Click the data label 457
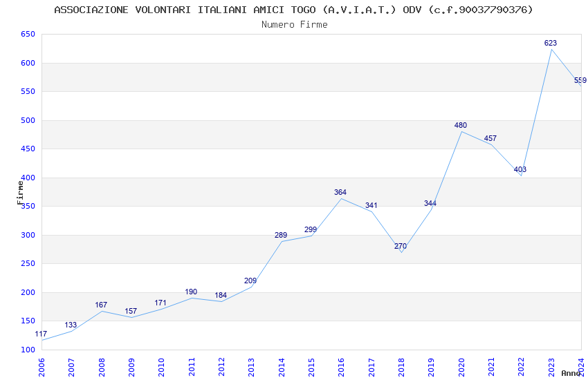The width and height of the screenshot is (588, 380). coord(490,138)
